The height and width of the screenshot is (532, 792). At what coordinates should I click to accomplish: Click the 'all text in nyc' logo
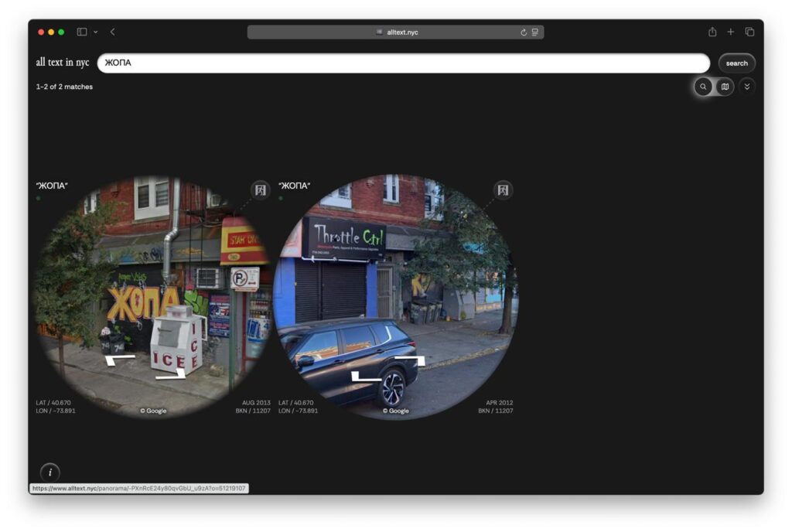pyautogui.click(x=62, y=62)
